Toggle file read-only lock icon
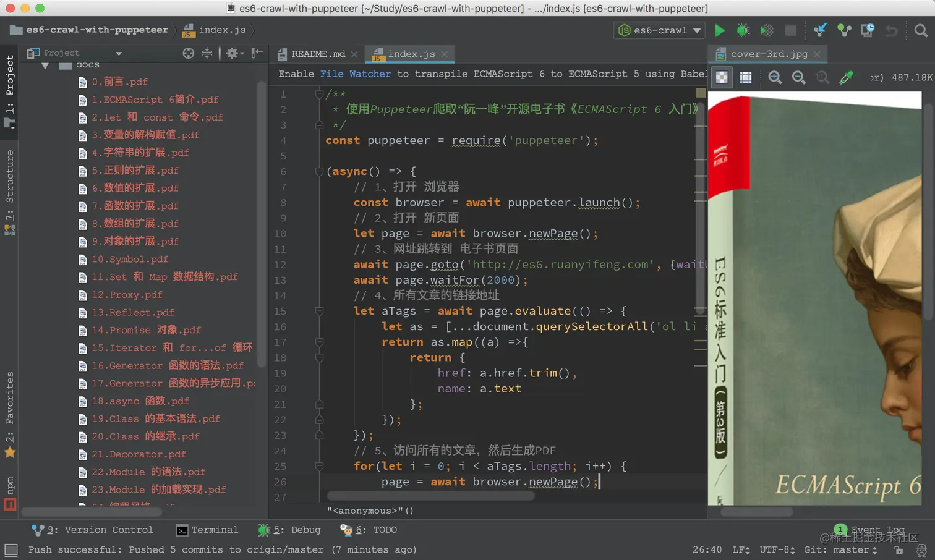935x560 pixels. (899, 549)
